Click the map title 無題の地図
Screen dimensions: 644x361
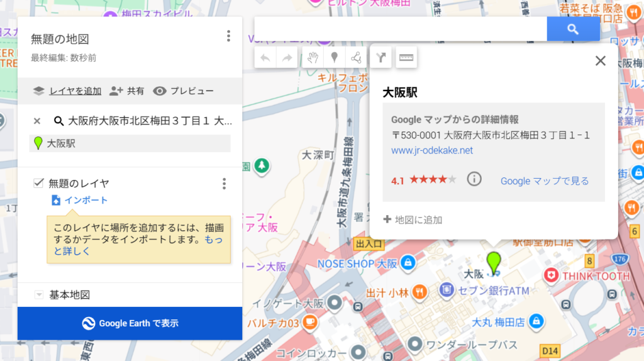coord(60,39)
